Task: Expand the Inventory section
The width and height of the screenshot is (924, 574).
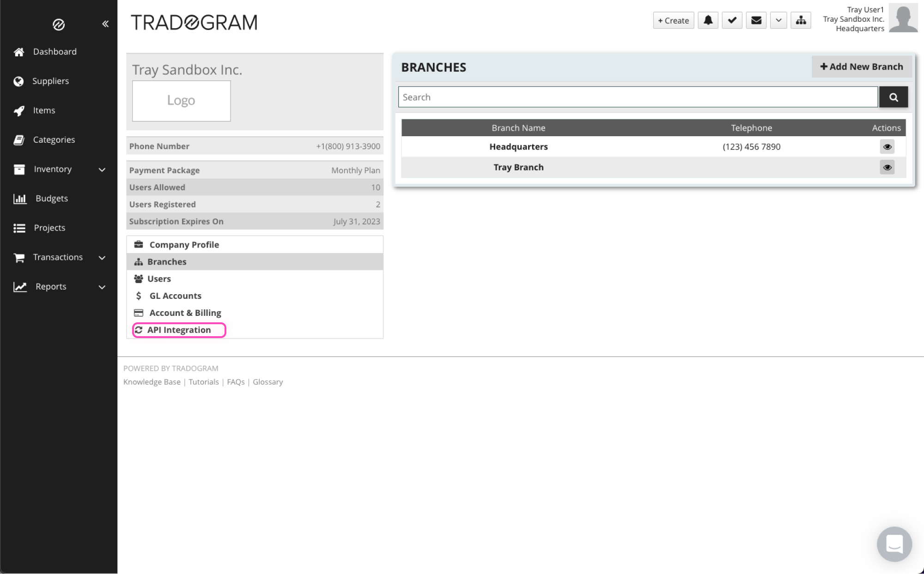Action: click(x=102, y=169)
